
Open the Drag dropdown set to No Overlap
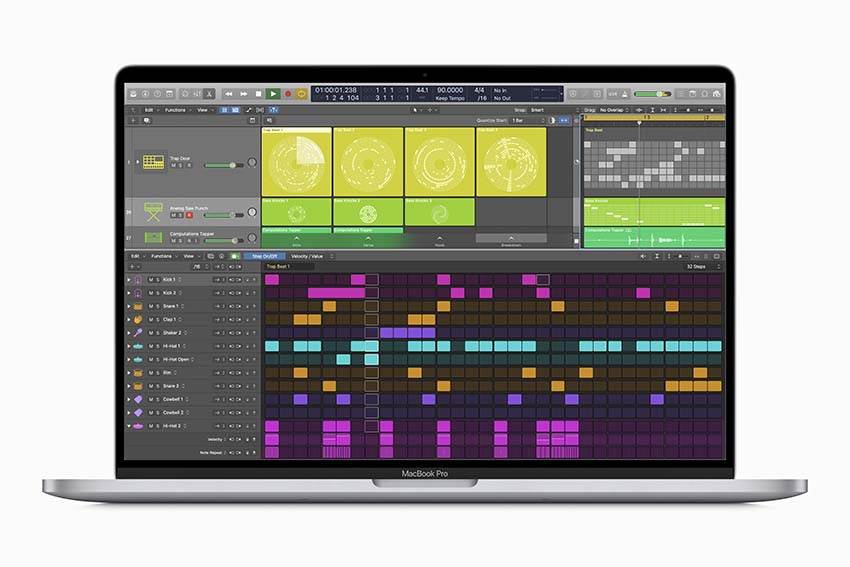(x=614, y=109)
